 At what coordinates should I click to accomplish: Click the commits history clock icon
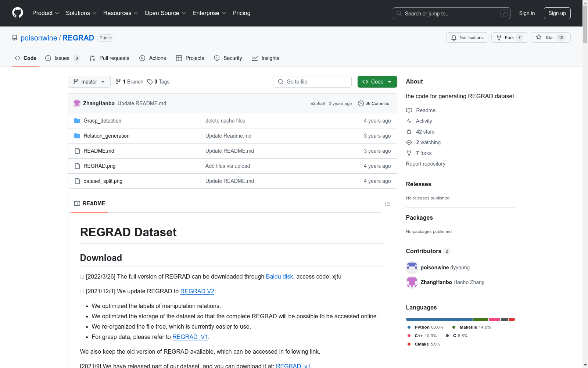(x=361, y=103)
